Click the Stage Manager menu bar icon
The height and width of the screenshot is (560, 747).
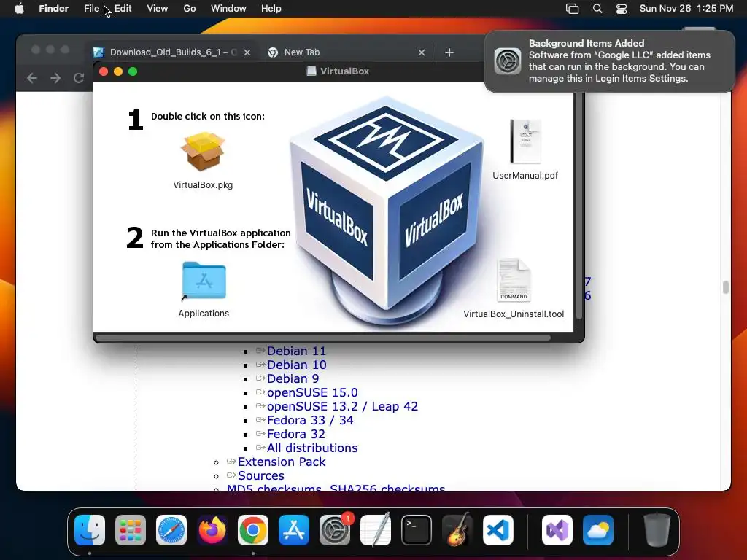pos(572,9)
